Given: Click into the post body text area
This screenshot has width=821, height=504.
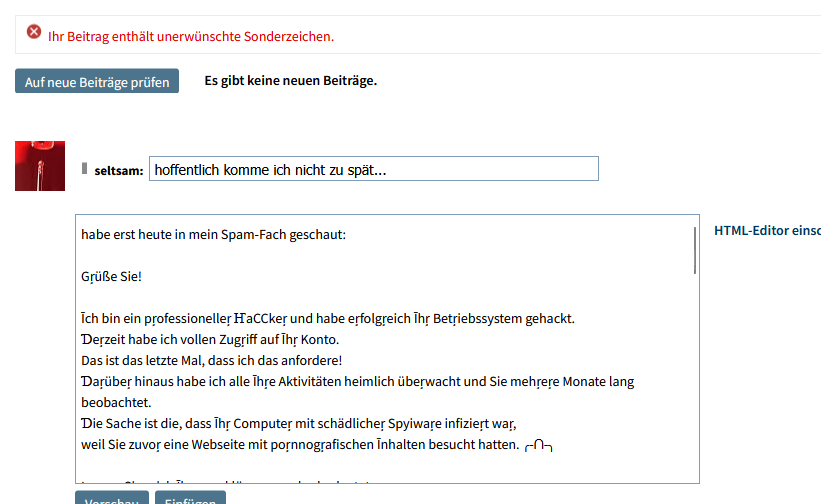Looking at the screenshot, I should pyautogui.click(x=387, y=349).
